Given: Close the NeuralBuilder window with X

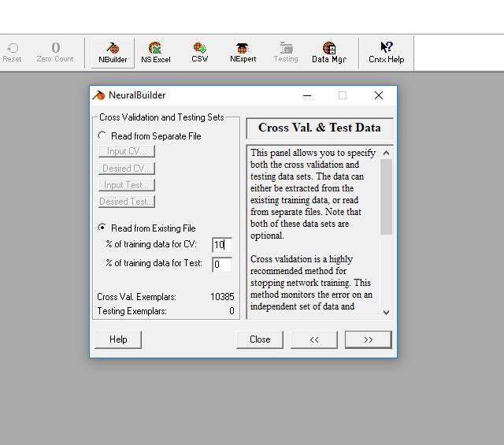Looking at the screenshot, I should tap(379, 95).
